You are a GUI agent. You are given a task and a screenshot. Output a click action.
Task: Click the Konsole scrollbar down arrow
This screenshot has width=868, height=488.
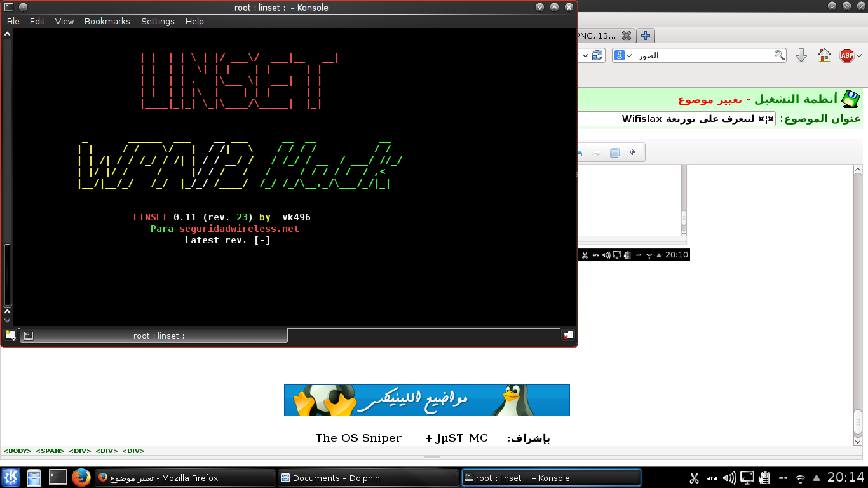coord(8,321)
